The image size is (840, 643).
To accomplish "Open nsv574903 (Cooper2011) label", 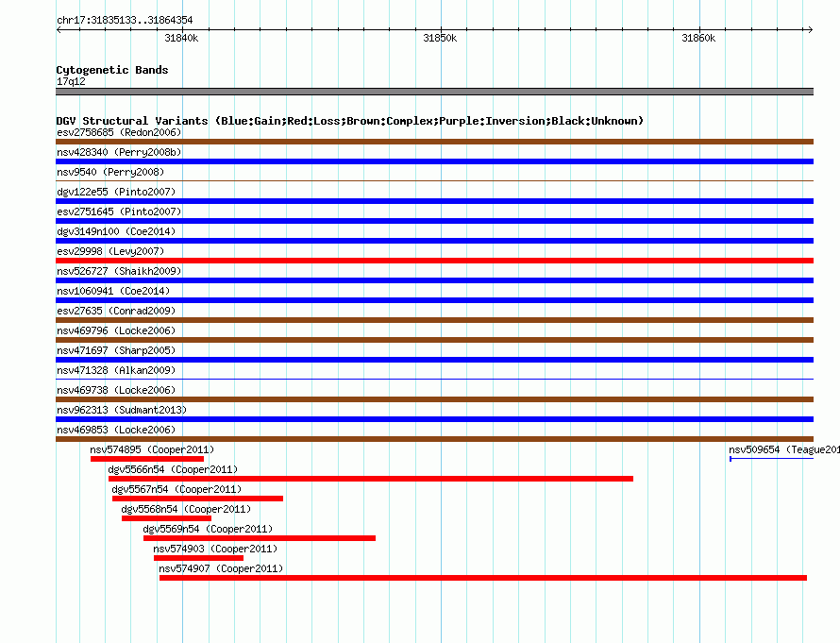I will point(215,549).
